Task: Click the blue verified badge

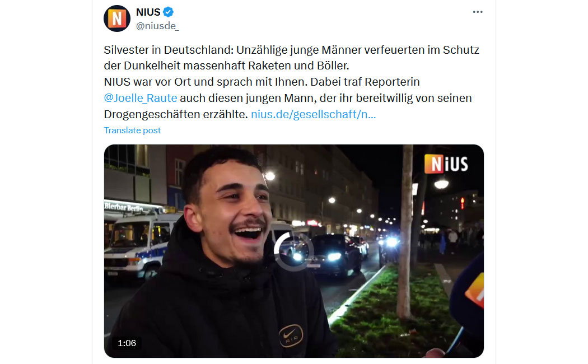Action: point(168,12)
